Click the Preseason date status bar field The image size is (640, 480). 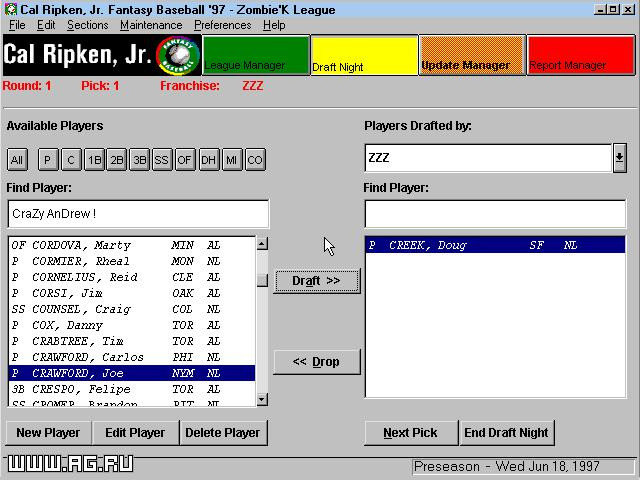click(523, 466)
